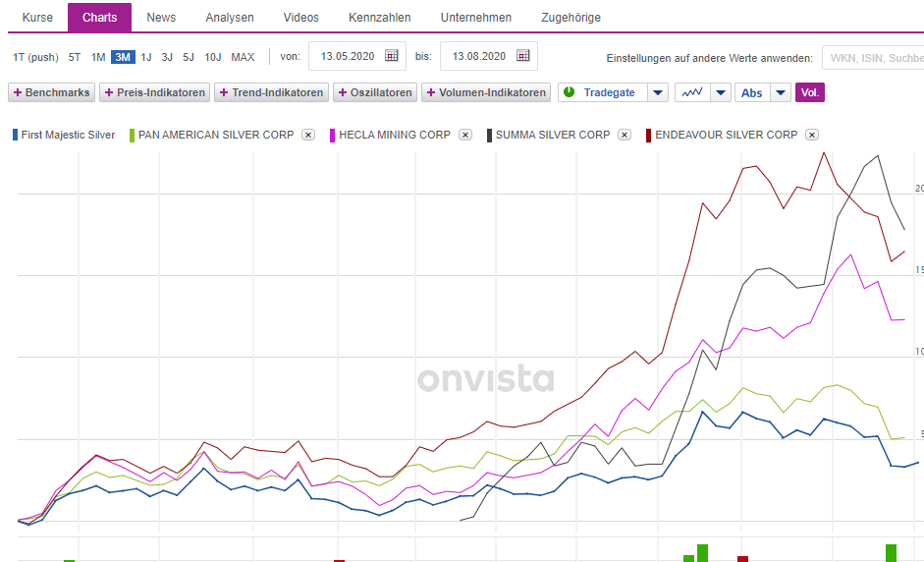Viewport: 924px width, 562px height.
Task: Expand the Tradegate exchange dropdown arrow
Action: point(658,92)
